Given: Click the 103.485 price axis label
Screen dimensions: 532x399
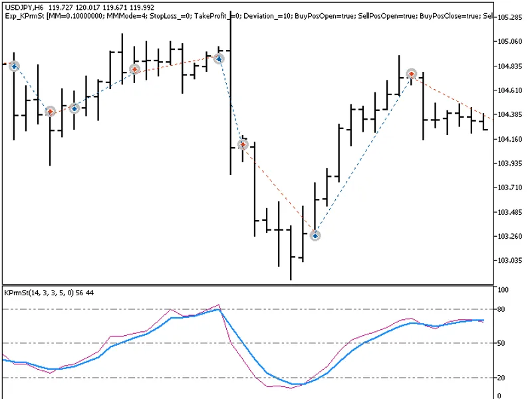Looking at the screenshot, I should pos(509,212).
